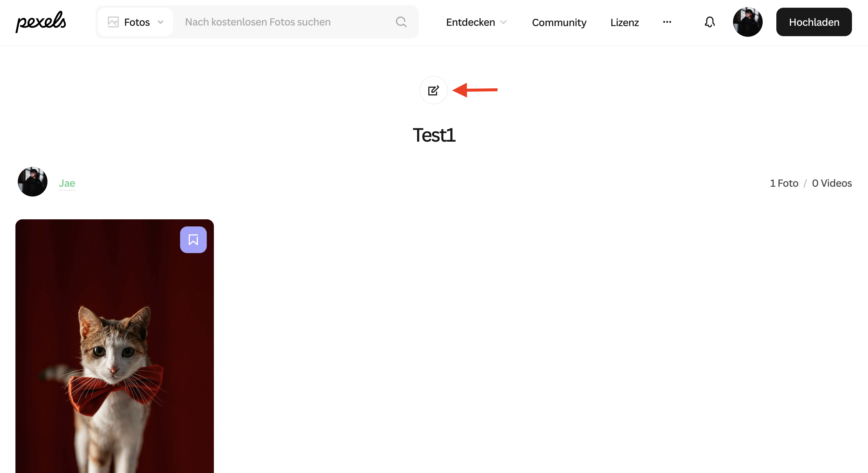Open profile avatar in top navigation
This screenshot has height=473, width=868.
[x=747, y=22]
